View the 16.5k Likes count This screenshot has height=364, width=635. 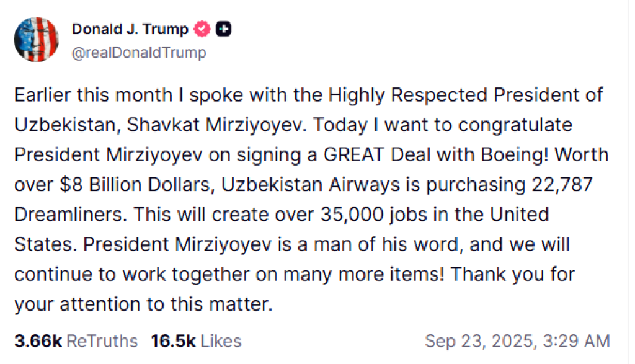(x=195, y=340)
